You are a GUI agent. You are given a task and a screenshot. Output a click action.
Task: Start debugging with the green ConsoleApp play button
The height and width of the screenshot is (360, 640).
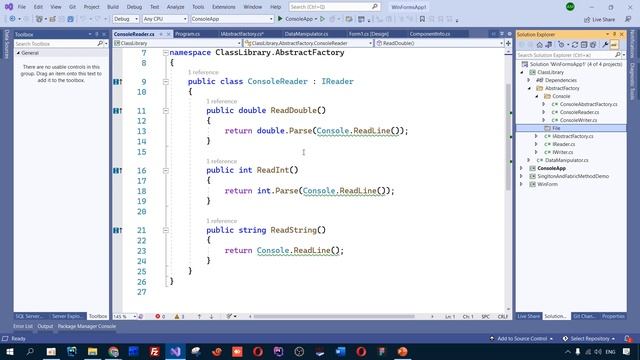[x=280, y=19]
